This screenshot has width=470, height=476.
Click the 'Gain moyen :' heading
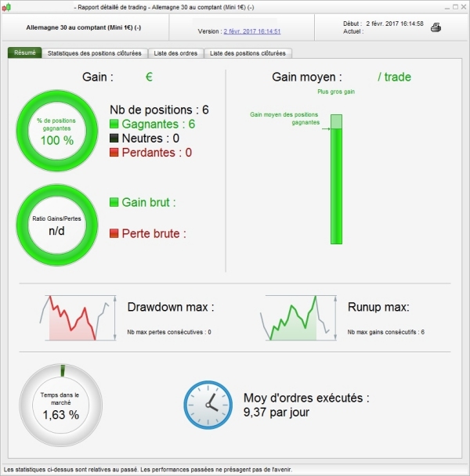(307, 77)
